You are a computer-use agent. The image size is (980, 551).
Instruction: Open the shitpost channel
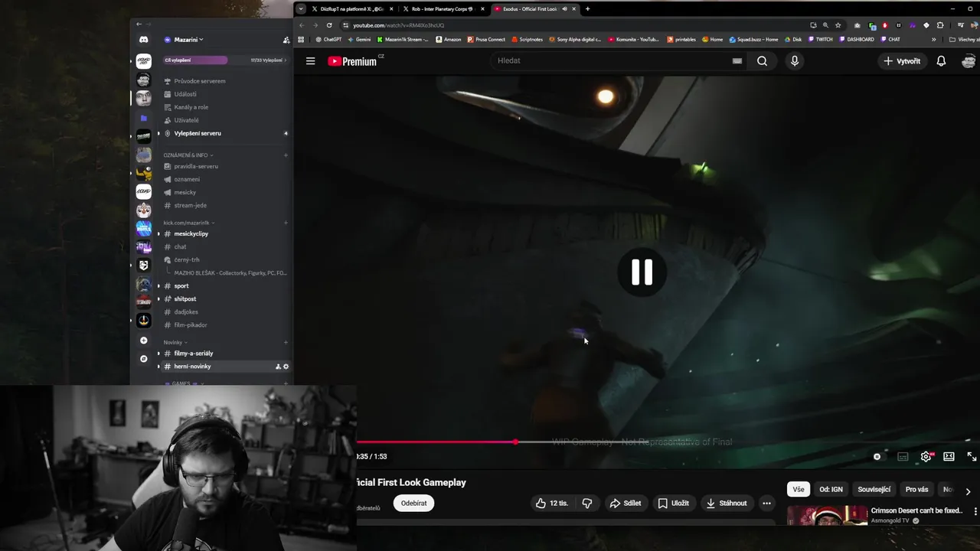coord(185,298)
